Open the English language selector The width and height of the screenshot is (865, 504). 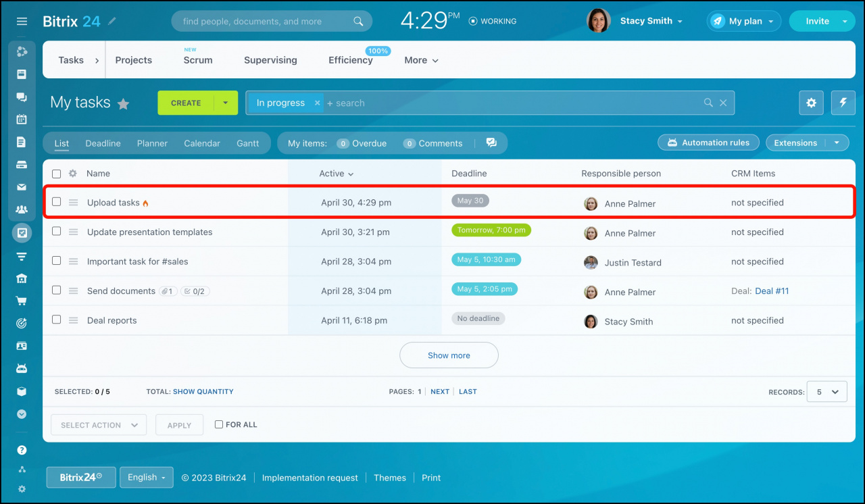point(147,477)
